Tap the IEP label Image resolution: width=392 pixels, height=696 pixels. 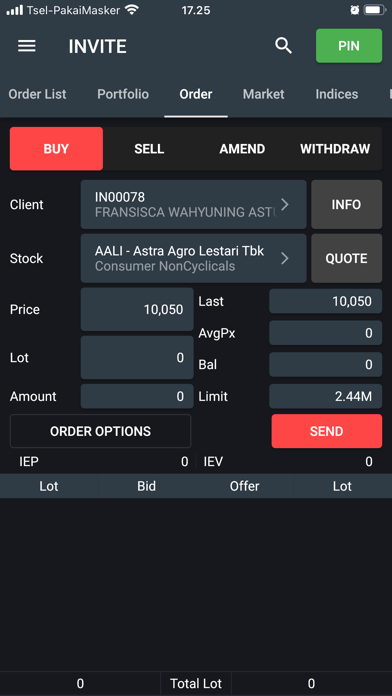[x=29, y=462]
